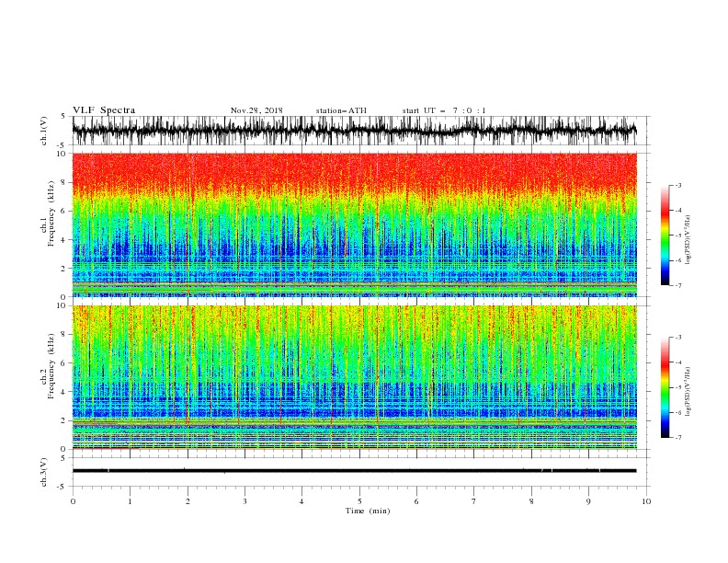Click the ch.1 voltage waveform trace
Image resolution: width=728 pixels, height=563 pixels.
point(354,131)
